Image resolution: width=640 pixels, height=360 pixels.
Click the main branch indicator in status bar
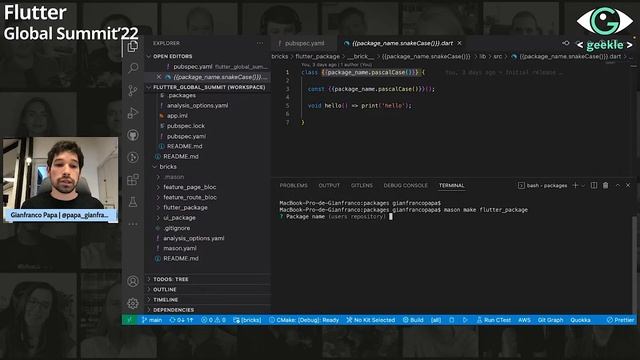[151, 320]
